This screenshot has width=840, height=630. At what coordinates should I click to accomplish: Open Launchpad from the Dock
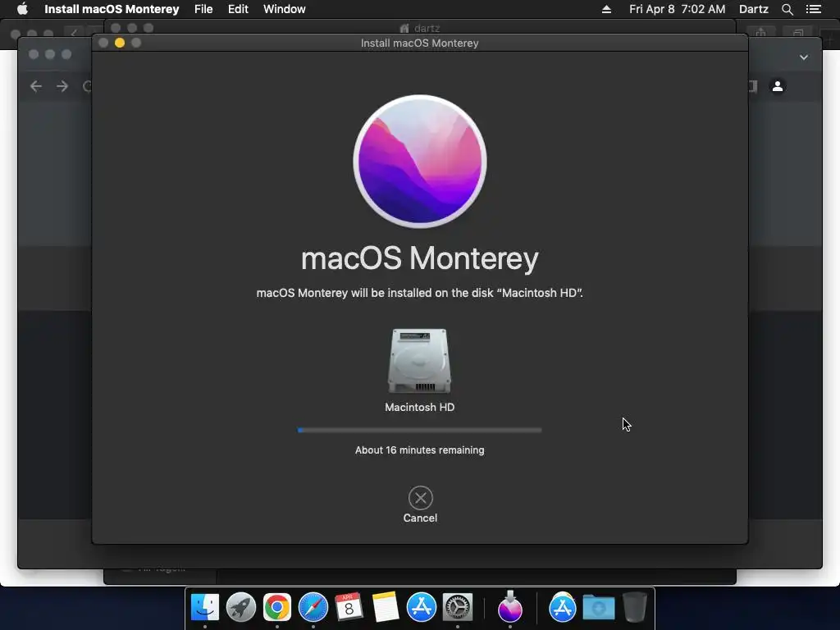click(241, 608)
